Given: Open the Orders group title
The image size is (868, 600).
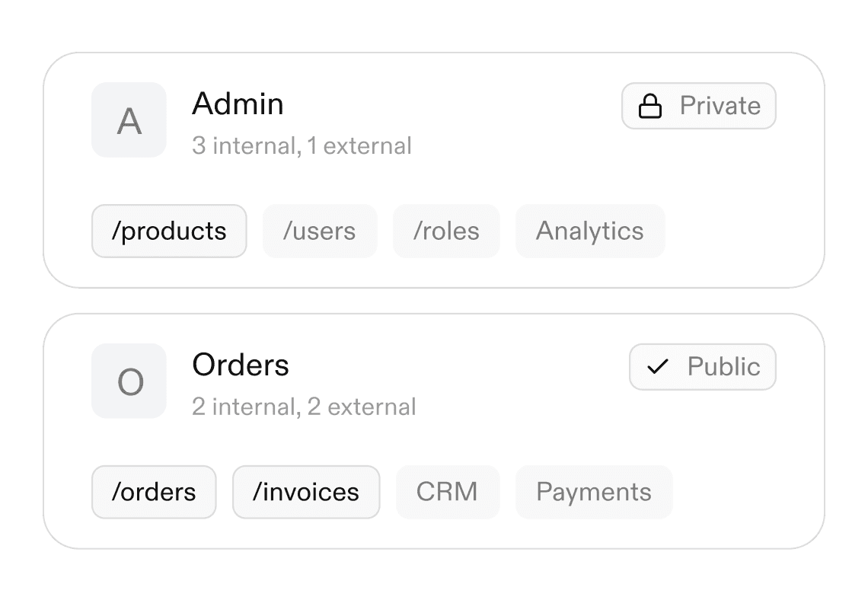Looking at the screenshot, I should pos(241,365).
